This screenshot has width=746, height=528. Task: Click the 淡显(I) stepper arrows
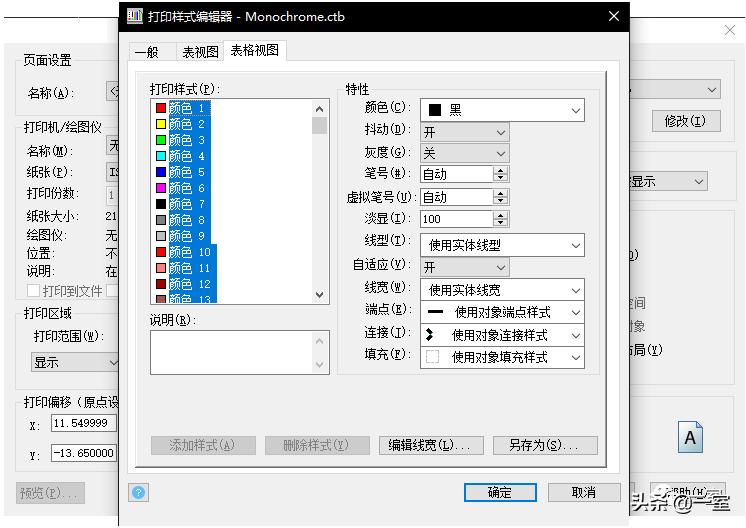(500, 219)
